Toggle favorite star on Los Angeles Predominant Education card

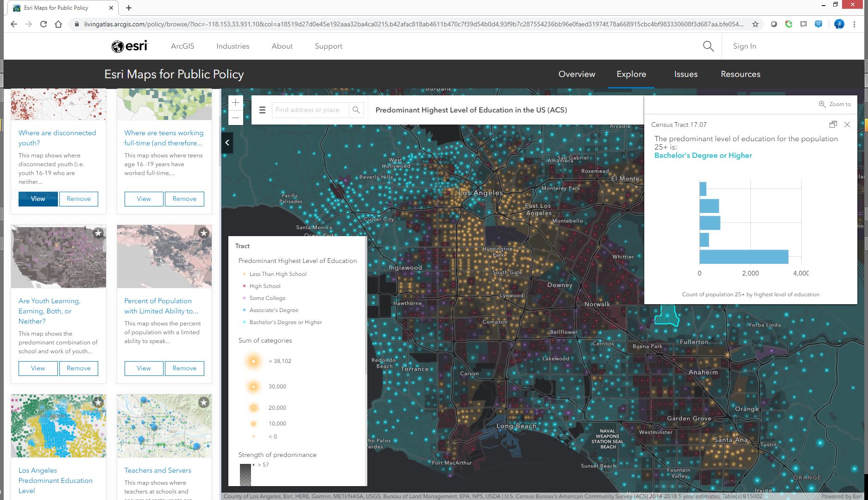click(x=98, y=402)
